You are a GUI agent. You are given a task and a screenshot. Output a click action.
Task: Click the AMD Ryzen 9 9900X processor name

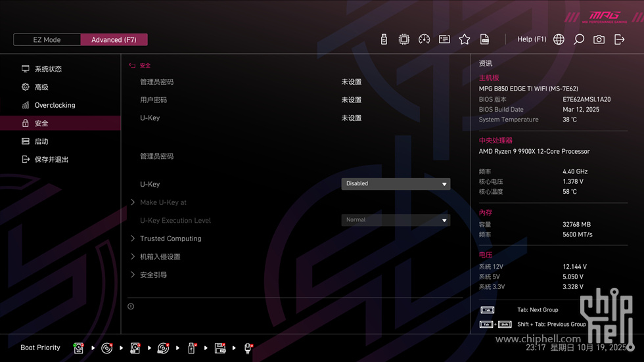(534, 152)
